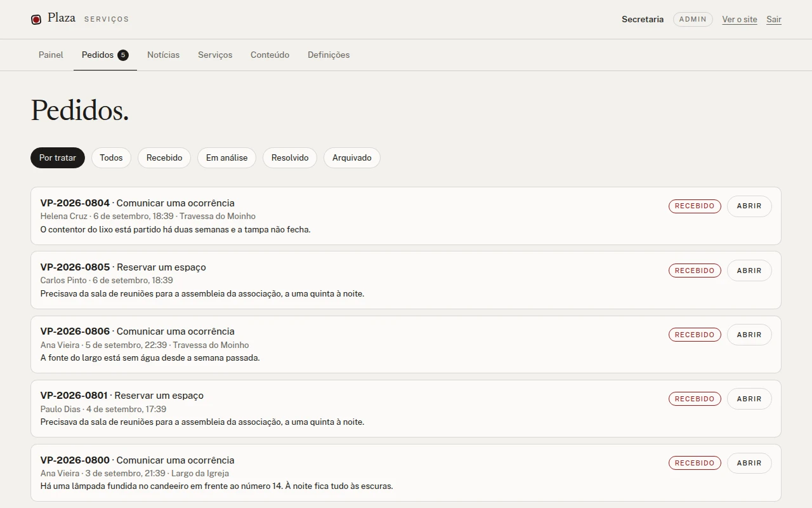
Task: Click the 'Pedidos.' page heading
Action: tap(80, 110)
